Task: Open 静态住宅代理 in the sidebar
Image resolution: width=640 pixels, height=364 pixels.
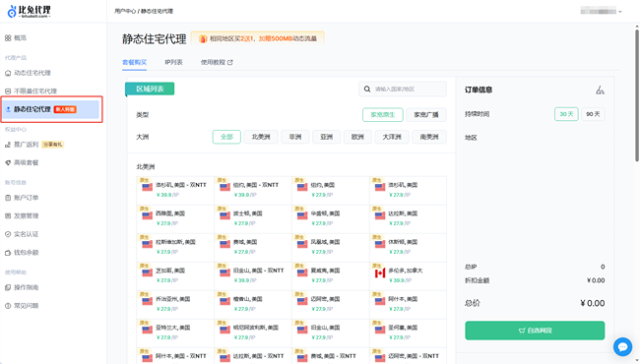Action: pos(51,109)
